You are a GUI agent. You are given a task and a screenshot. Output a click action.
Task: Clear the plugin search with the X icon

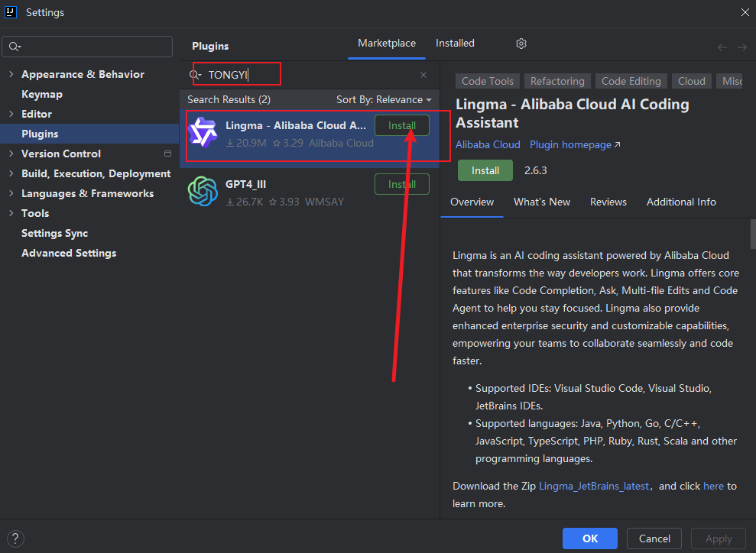point(423,75)
